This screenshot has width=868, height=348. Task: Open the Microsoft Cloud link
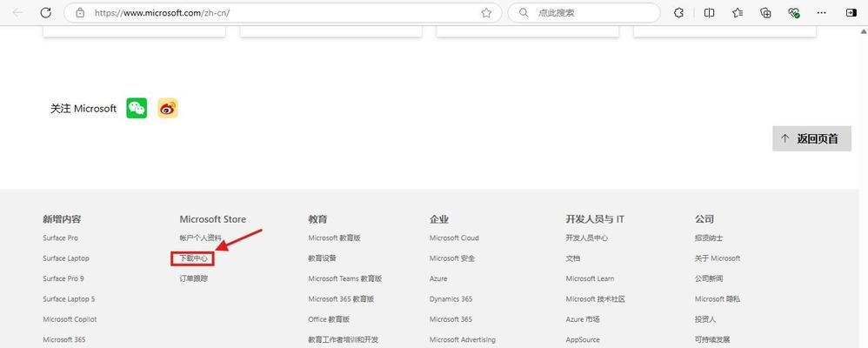coord(454,238)
